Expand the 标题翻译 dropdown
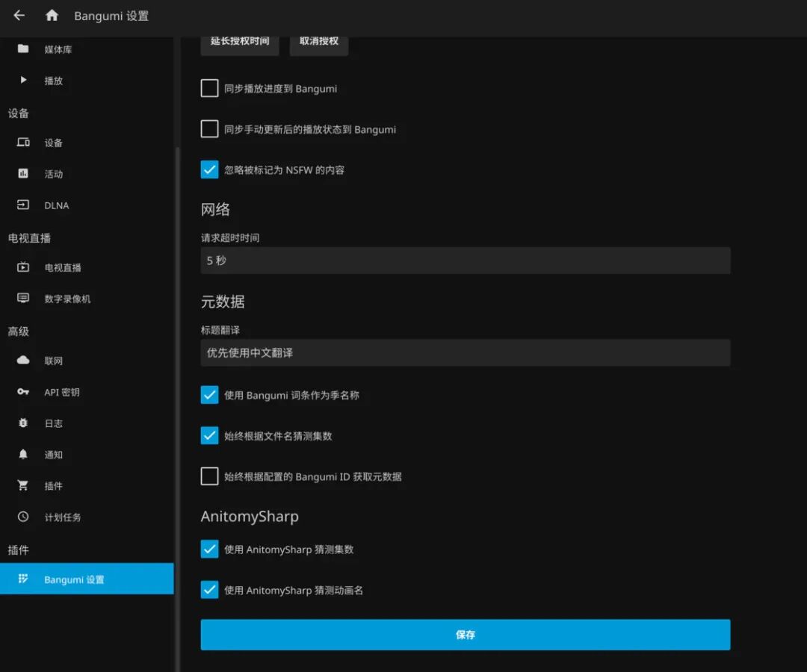This screenshot has height=672, width=807. [466, 352]
